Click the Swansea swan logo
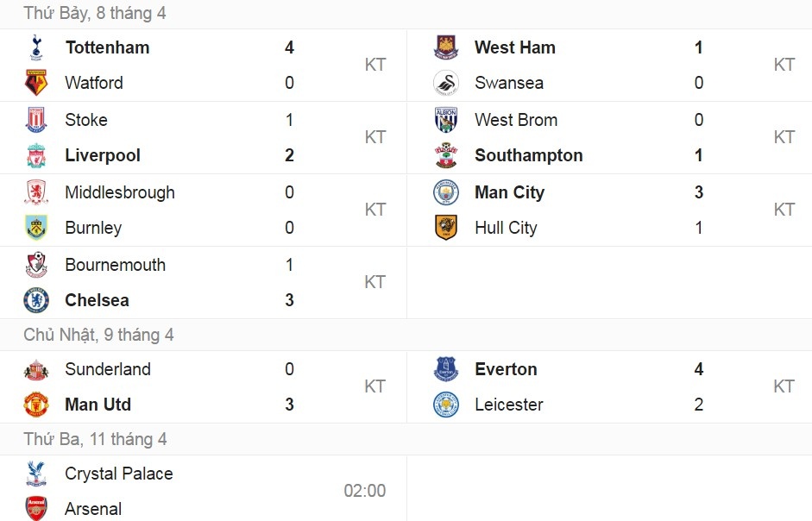The image size is (812, 521). coord(444,83)
